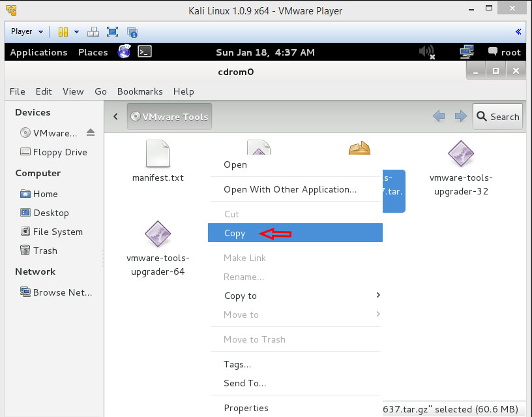Viewport: 532px width, 417px height.
Task: Maximize the cdrom0 file manager window
Action: [x=495, y=71]
